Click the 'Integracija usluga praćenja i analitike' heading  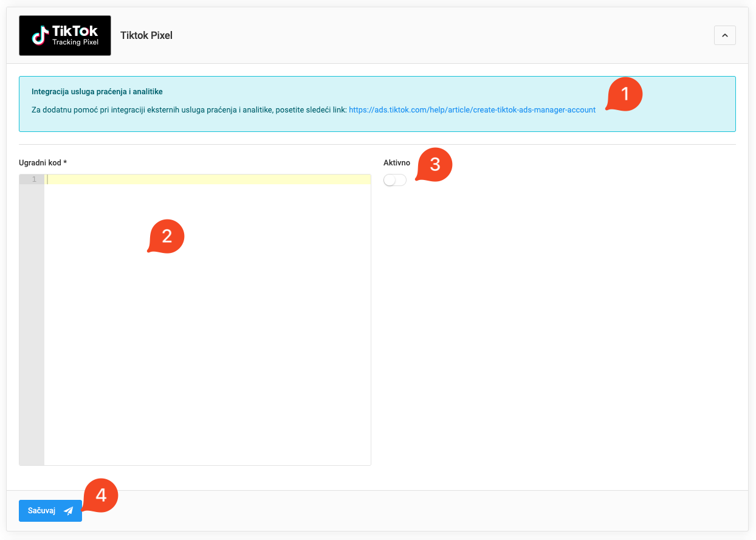pyautogui.click(x=97, y=91)
